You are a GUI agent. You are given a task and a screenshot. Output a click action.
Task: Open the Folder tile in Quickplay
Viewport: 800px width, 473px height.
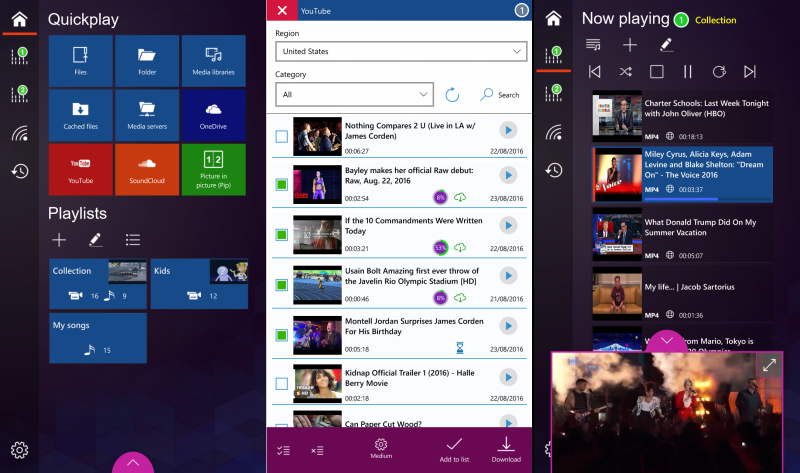tap(147, 61)
